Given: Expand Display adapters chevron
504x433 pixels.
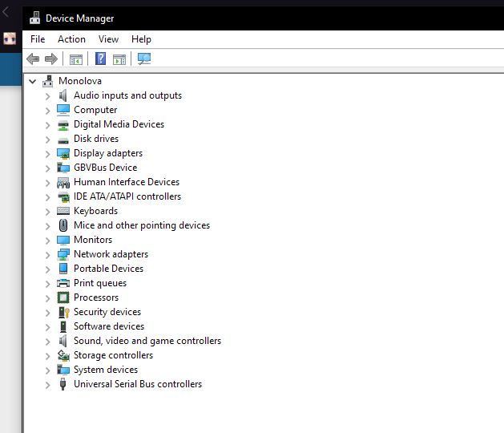Looking at the screenshot, I should tap(47, 154).
